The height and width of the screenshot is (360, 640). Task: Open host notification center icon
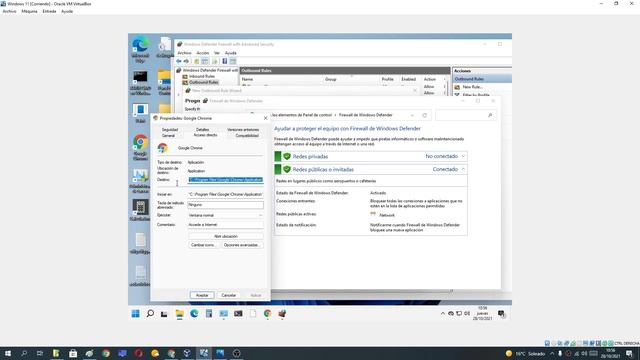pyautogui.click(x=629, y=353)
